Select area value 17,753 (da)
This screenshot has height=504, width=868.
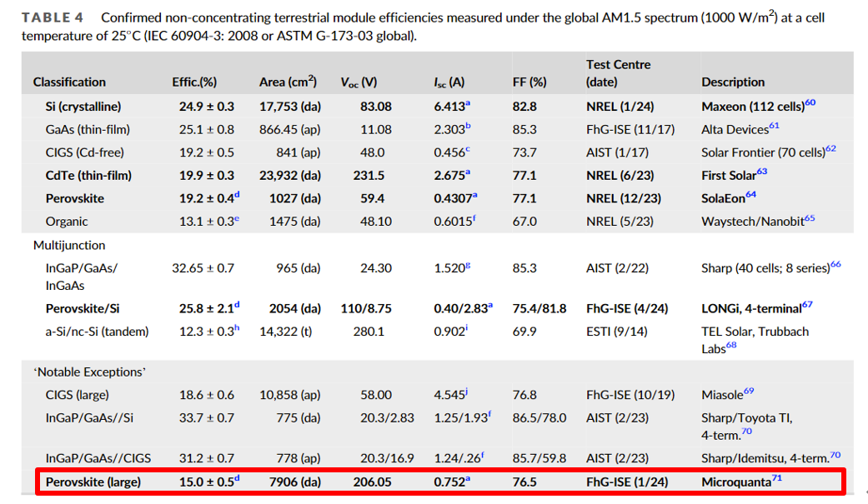click(290, 107)
